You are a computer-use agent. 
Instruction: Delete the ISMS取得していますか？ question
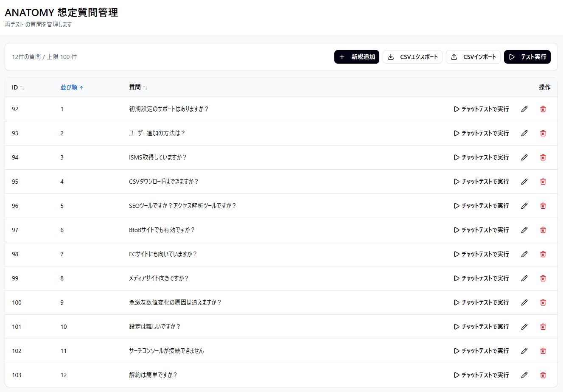(x=543, y=157)
